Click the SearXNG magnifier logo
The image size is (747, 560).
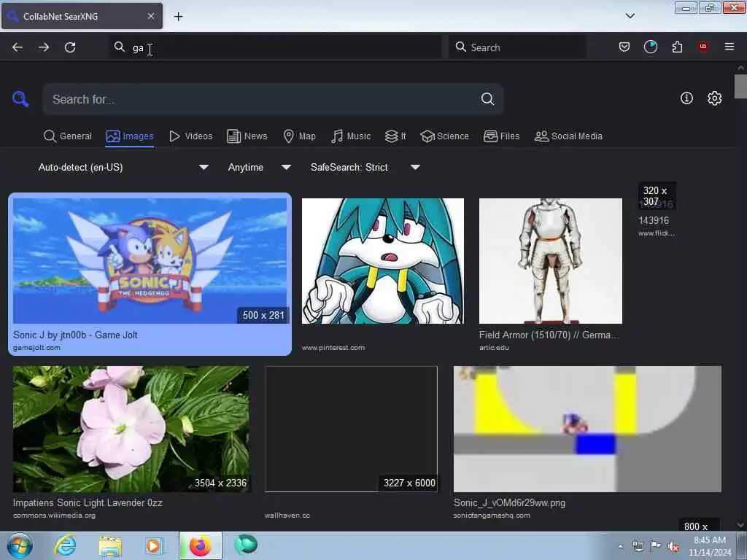20,99
